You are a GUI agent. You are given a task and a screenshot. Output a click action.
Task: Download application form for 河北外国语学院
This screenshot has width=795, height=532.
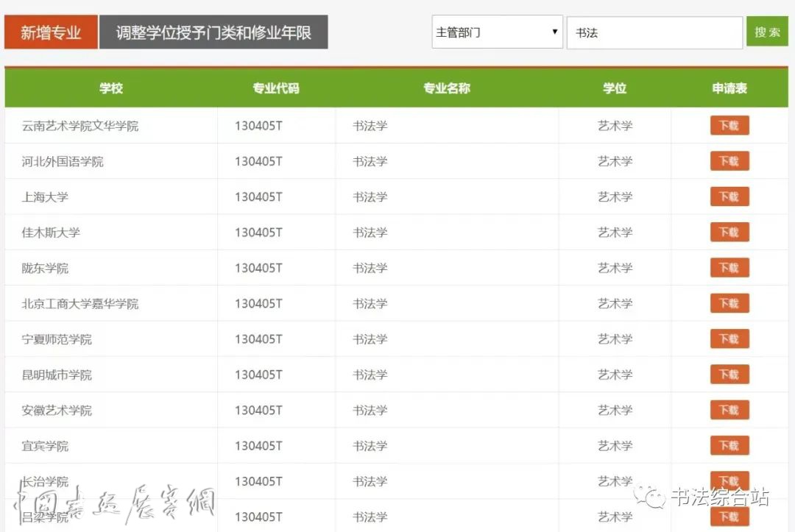coord(729,161)
